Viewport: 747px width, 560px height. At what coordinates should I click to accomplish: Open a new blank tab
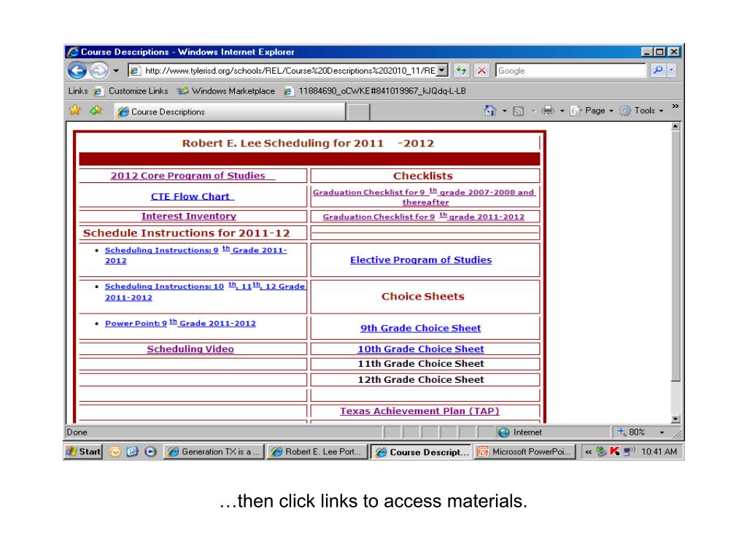coord(359,112)
